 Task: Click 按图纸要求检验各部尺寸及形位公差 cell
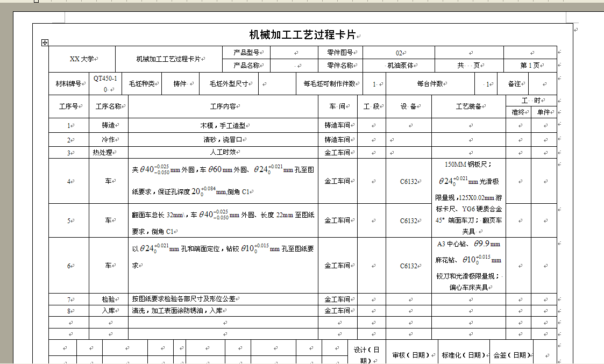click(223, 299)
